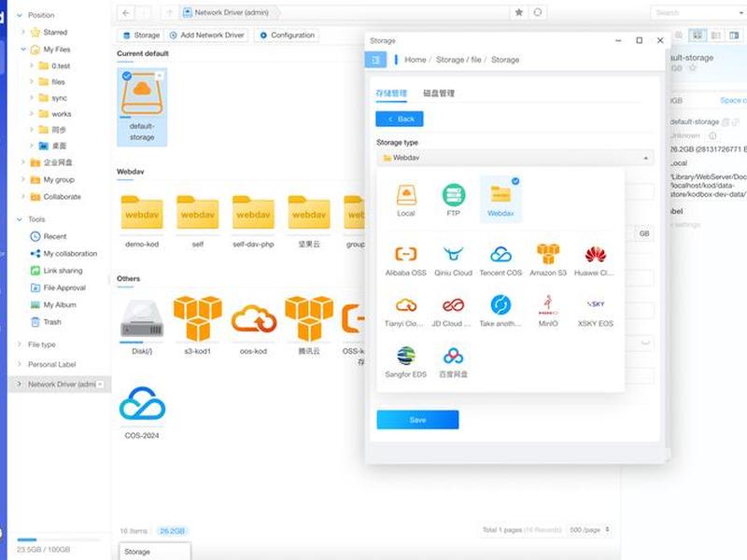This screenshot has width=747, height=560.
Task: Open Link sharing tool
Action: click(x=56, y=271)
